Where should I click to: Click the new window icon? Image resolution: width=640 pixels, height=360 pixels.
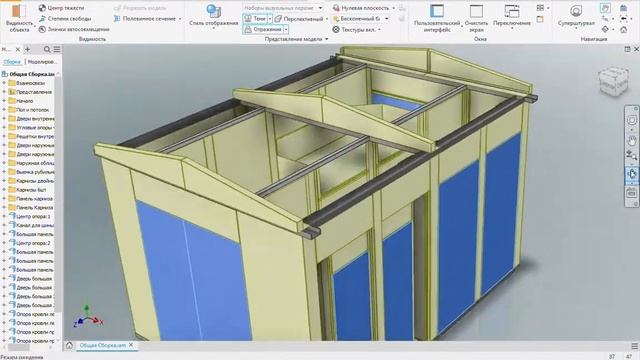(x=540, y=19)
